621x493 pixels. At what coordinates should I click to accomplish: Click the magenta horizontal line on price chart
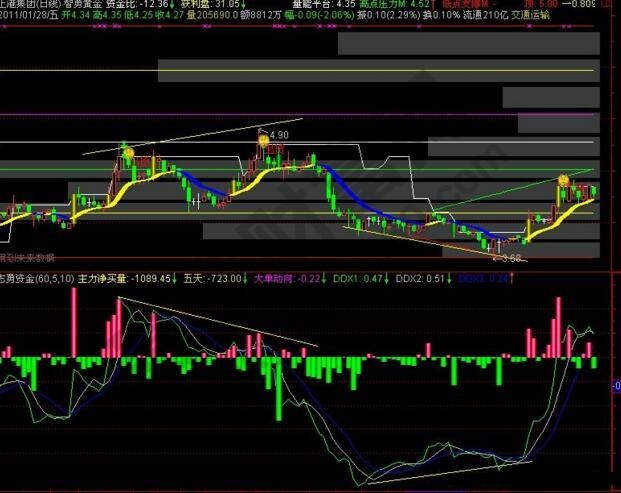pyautogui.click(x=300, y=119)
